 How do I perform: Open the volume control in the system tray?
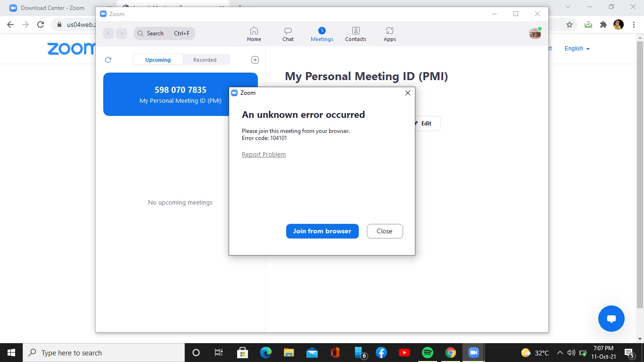click(x=571, y=353)
